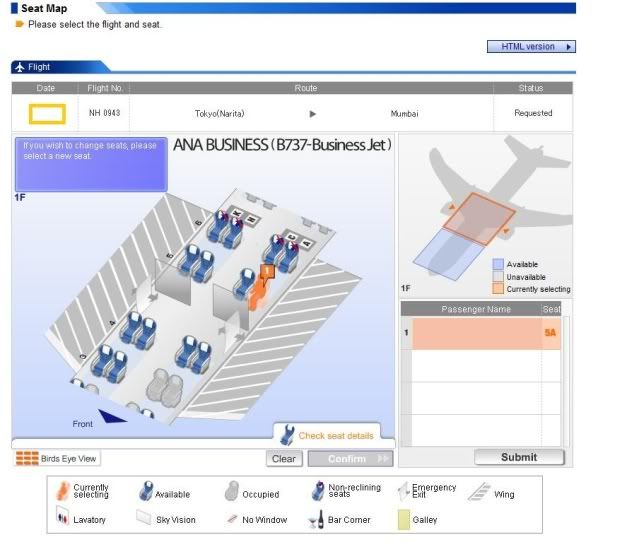Switch to Birds Eye View
The image size is (639, 547).
(57, 459)
